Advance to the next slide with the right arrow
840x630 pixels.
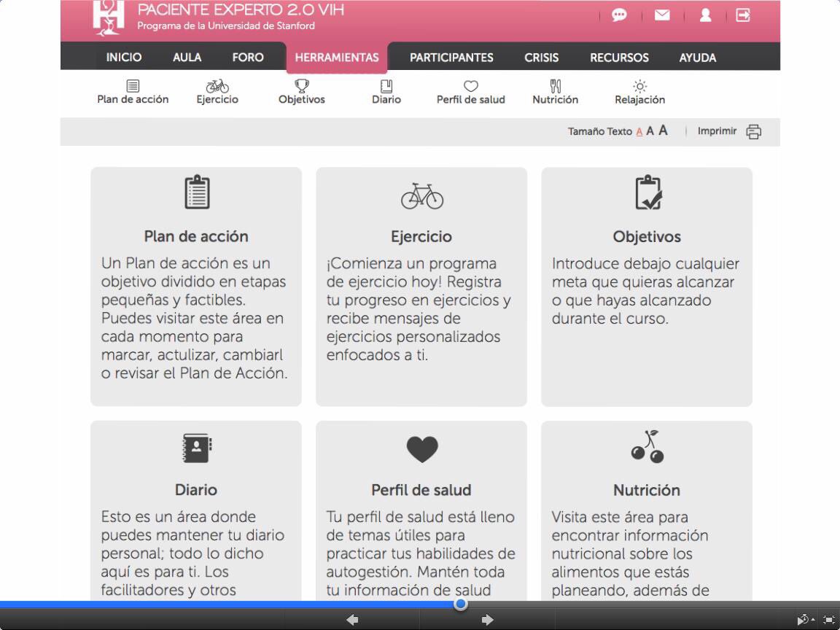[x=488, y=620]
